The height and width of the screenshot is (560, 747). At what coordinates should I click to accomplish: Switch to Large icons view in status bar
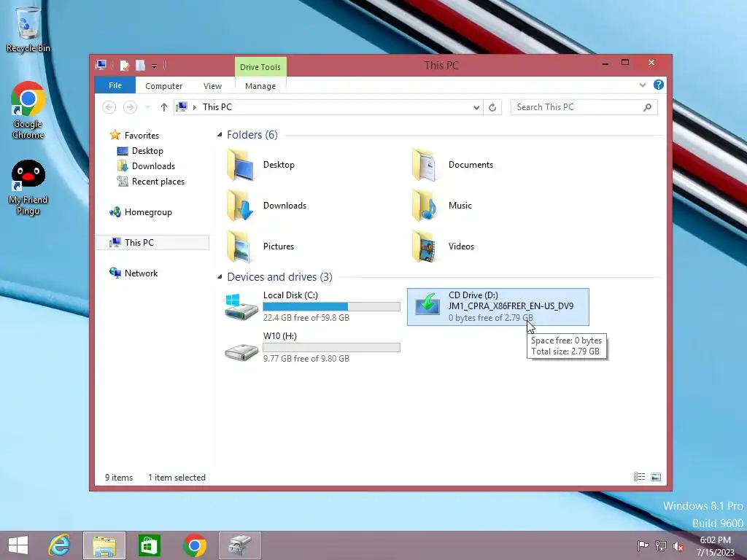pos(656,477)
